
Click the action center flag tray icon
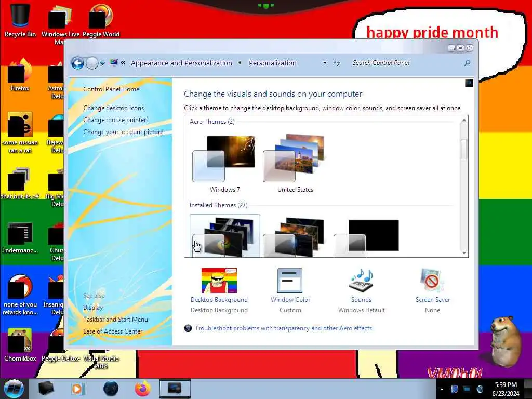[x=454, y=389]
